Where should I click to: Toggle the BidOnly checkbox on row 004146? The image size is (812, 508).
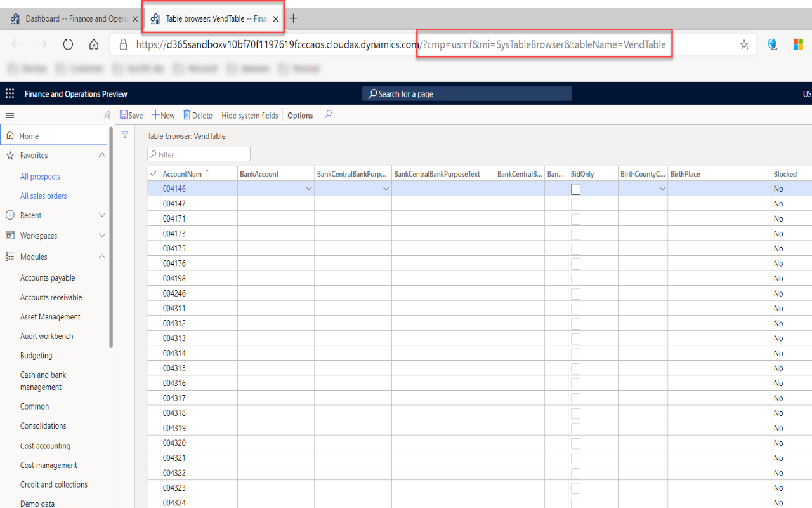(575, 189)
